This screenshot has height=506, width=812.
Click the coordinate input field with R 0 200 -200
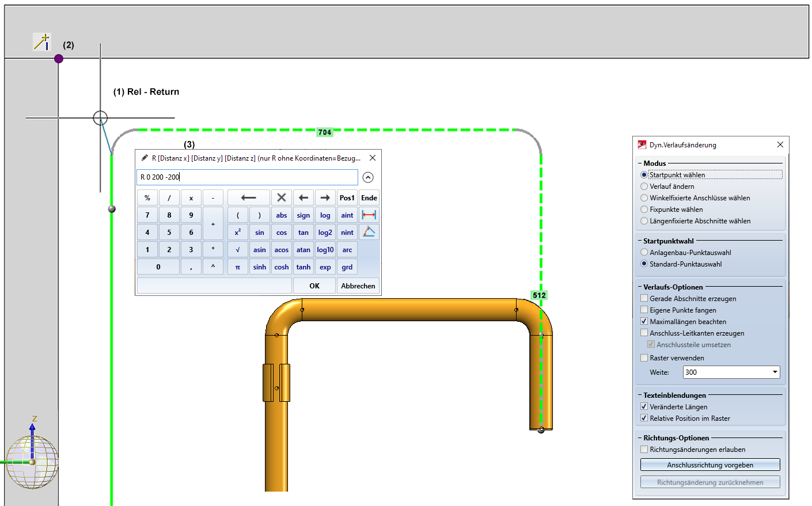[247, 177]
